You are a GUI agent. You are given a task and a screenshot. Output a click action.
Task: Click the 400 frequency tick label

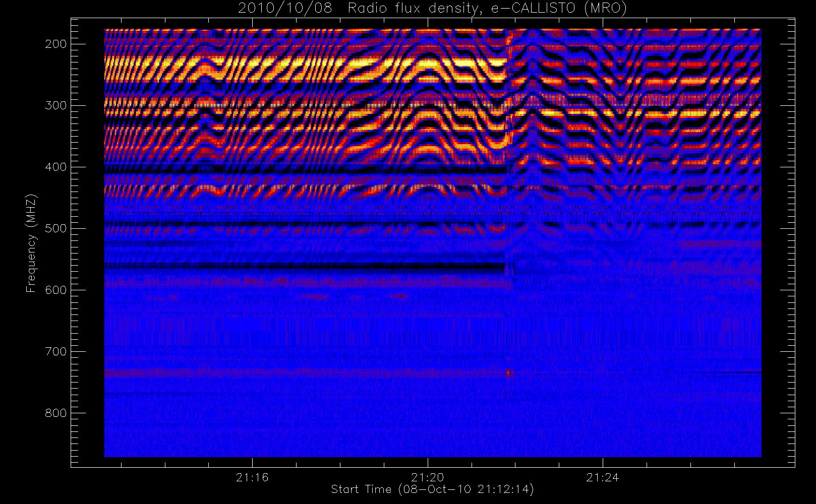pyautogui.click(x=55, y=167)
